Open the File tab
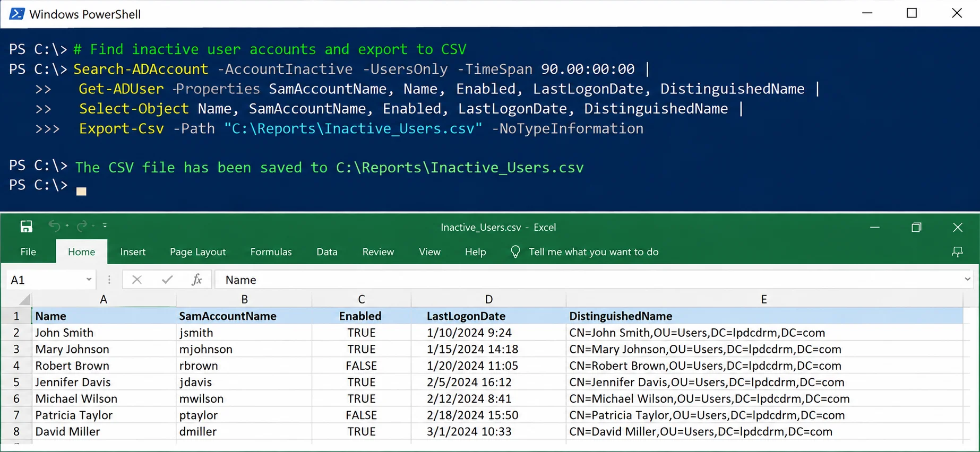This screenshot has height=452, width=980. click(x=28, y=252)
